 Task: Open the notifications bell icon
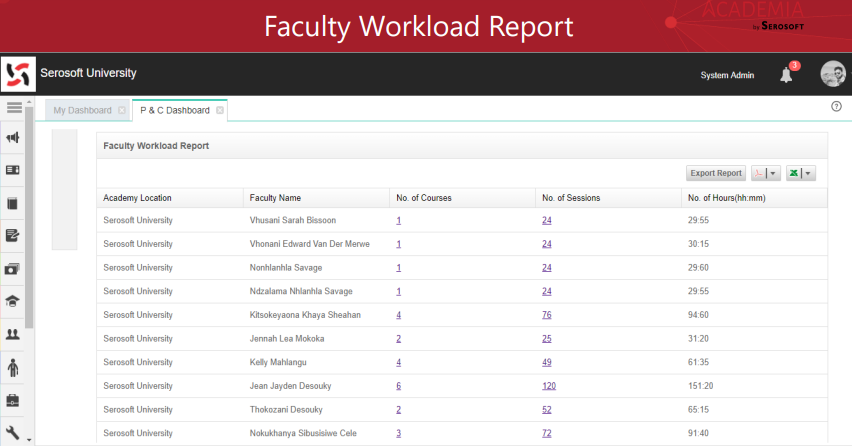point(786,75)
